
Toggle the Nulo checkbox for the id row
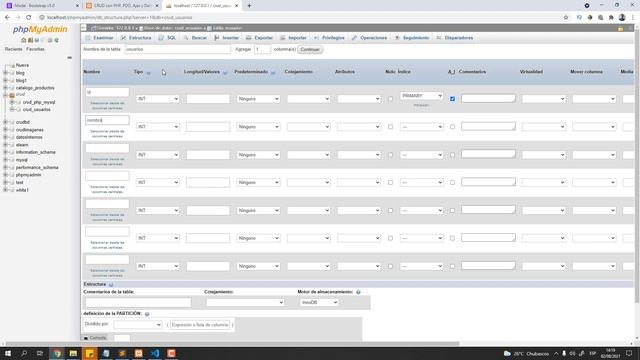pyautogui.click(x=390, y=99)
